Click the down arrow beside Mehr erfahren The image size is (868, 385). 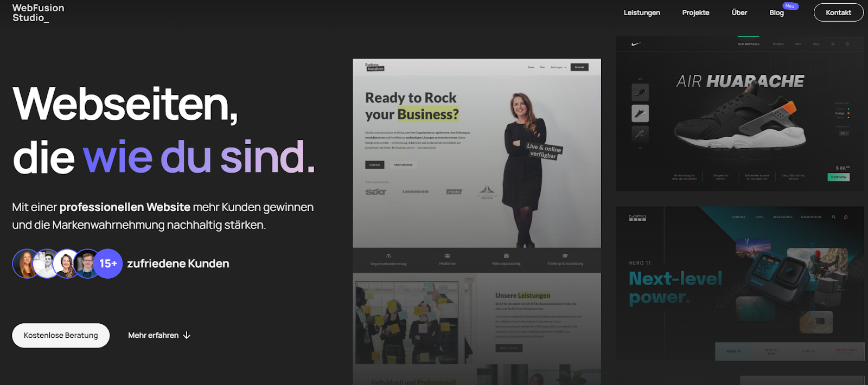point(187,335)
